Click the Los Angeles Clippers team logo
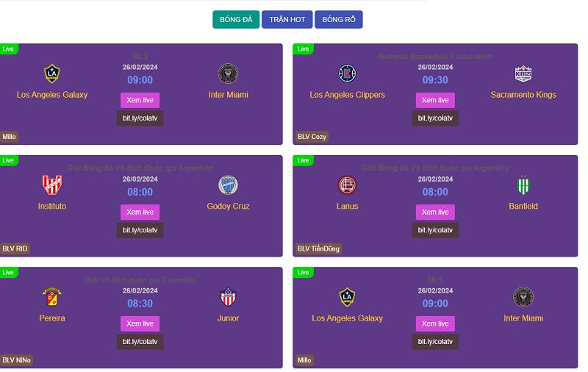The width and height of the screenshot is (588, 372). [x=347, y=73]
